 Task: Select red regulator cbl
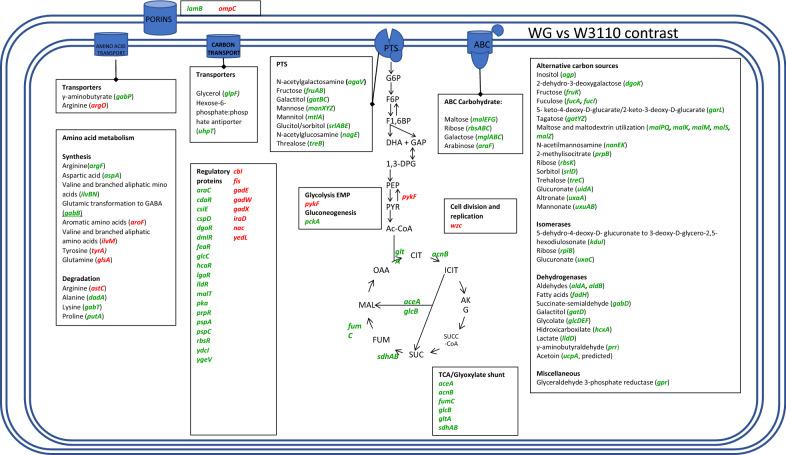pos(238,171)
